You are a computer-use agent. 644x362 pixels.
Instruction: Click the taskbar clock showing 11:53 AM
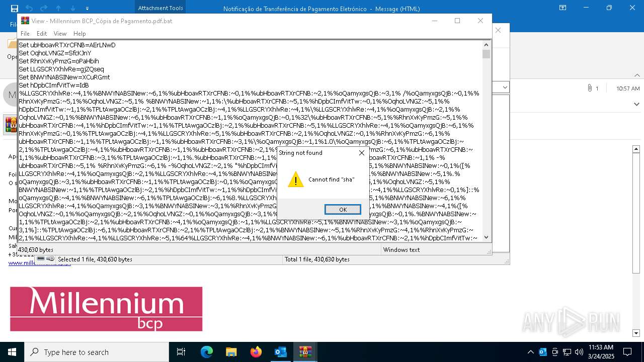point(601,352)
